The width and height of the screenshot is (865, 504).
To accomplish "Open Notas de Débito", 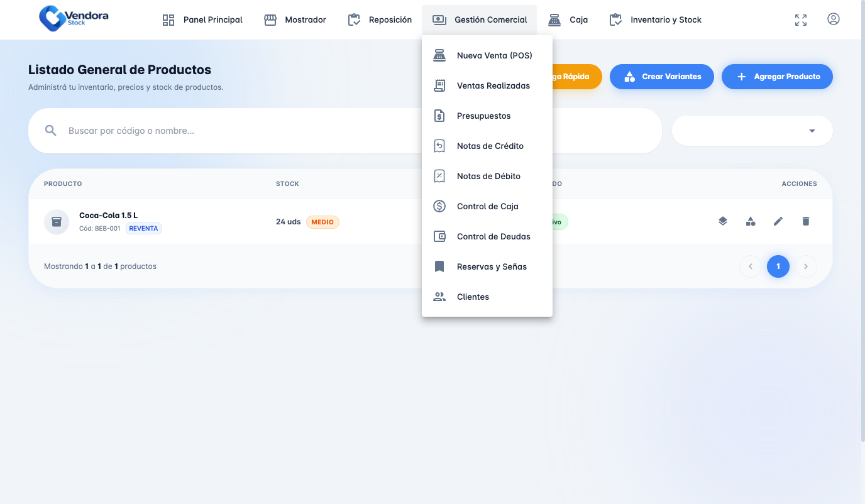I will tap(487, 176).
